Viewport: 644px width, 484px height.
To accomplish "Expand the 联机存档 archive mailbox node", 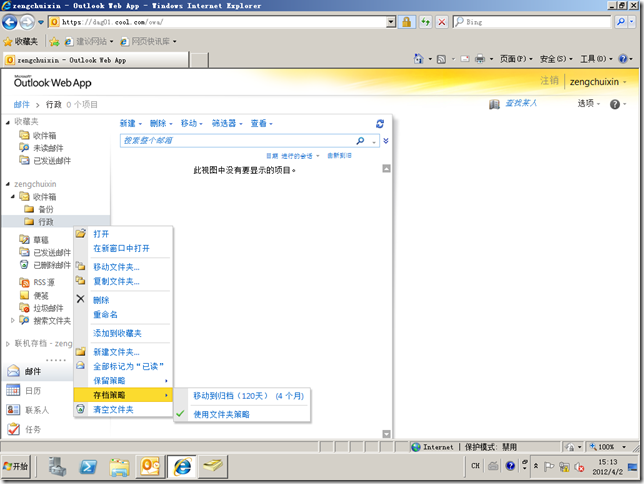I will coord(7,343).
